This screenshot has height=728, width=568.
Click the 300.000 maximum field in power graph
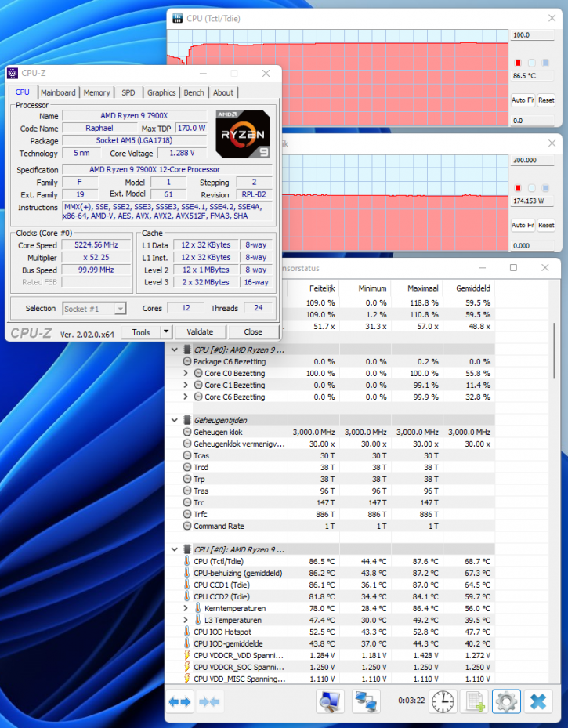(533, 160)
